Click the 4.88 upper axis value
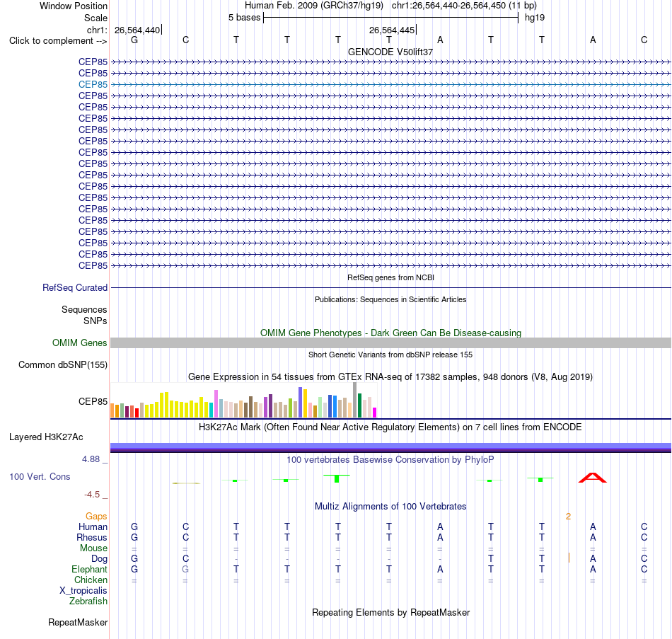 [91, 459]
